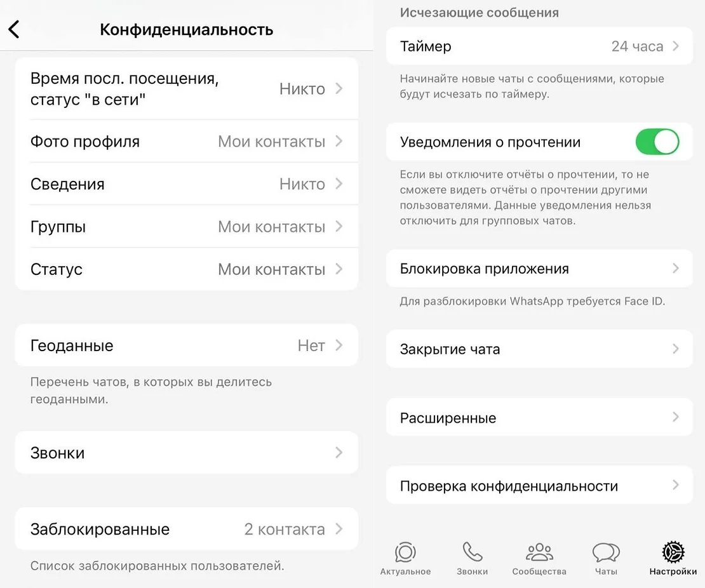
Task: Toggle Уведомления о прочтении switch
Action: pos(657,142)
